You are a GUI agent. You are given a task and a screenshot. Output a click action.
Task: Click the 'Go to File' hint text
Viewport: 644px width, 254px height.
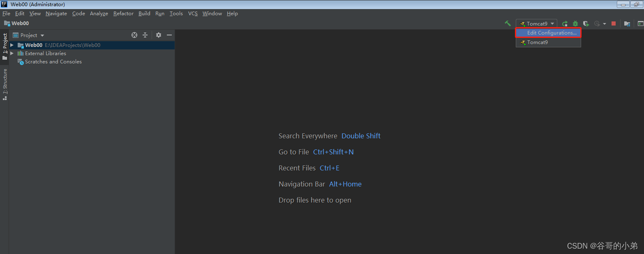pyautogui.click(x=294, y=152)
